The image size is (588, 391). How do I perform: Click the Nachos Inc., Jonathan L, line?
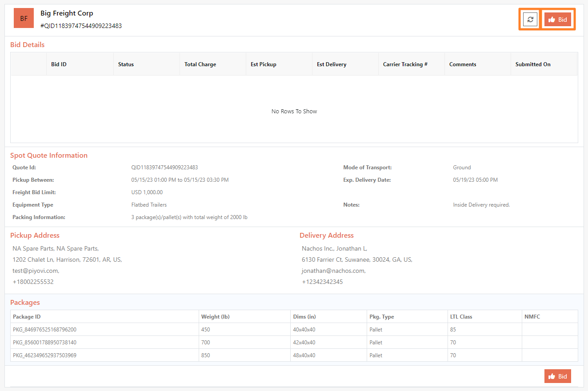click(334, 248)
